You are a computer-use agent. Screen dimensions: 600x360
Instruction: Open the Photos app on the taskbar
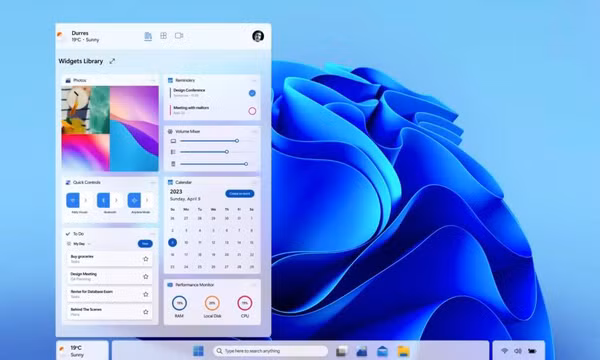pyautogui.click(x=362, y=351)
